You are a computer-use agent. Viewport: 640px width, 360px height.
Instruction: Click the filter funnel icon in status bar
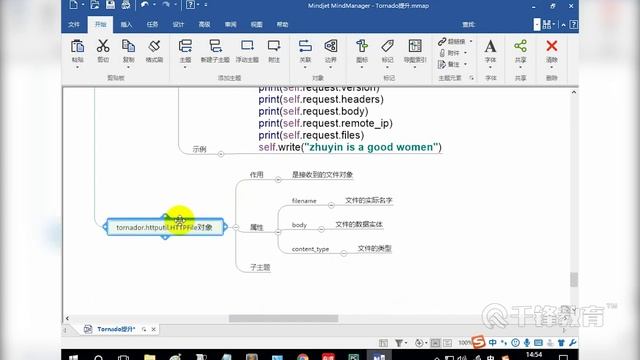(x=398, y=343)
